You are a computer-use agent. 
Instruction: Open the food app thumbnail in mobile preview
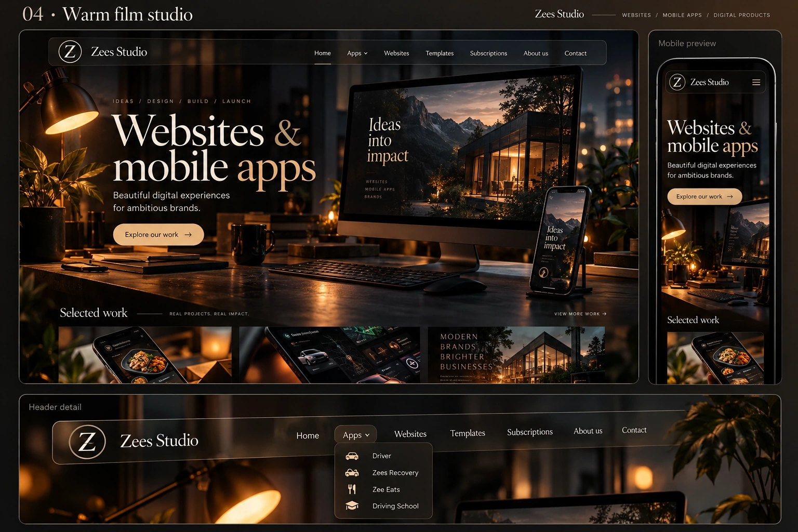[x=715, y=358]
